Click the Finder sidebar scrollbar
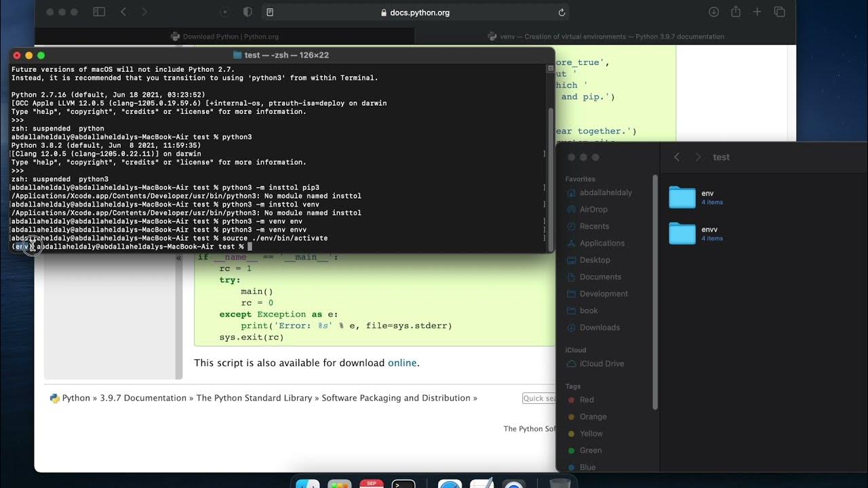 655,291
